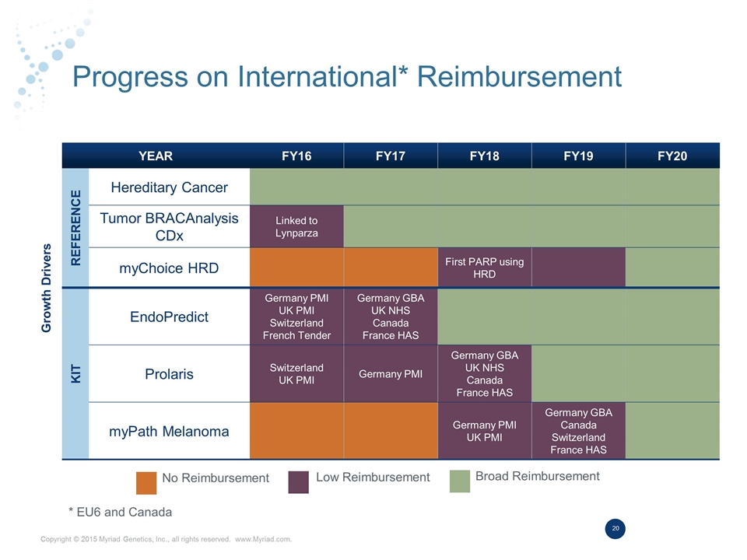Screen dimensions: 747x560
Task: Open the www.Myriad.com link in footer
Action: tap(263, 538)
